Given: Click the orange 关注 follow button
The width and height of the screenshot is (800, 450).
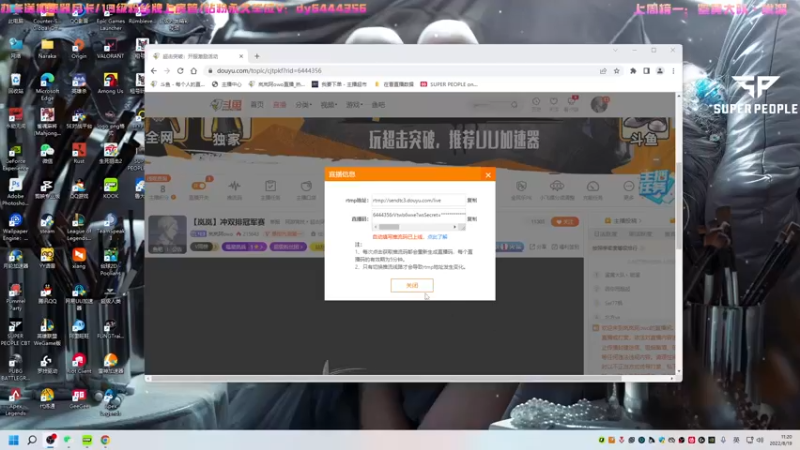Looking at the screenshot, I should coord(565,221).
